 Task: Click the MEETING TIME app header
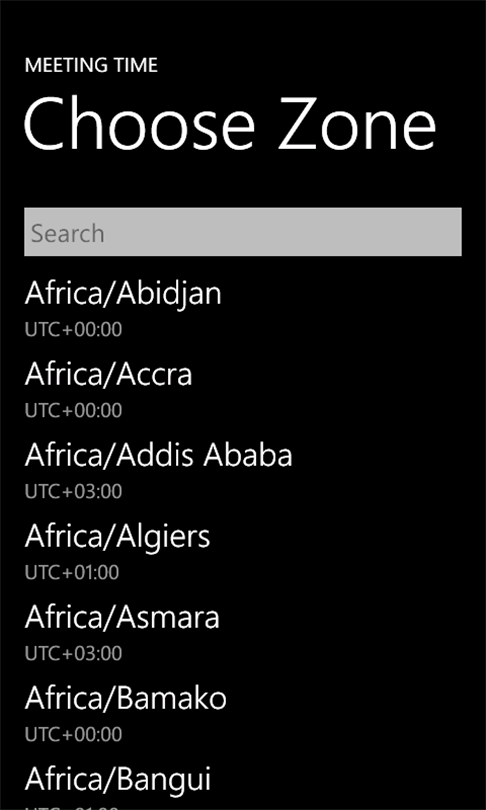(x=91, y=66)
